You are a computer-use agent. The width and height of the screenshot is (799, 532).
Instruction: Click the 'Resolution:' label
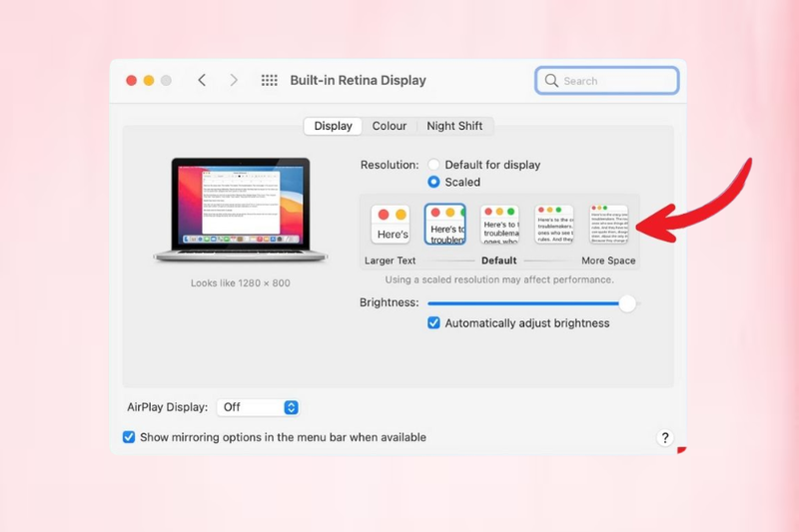pos(390,165)
